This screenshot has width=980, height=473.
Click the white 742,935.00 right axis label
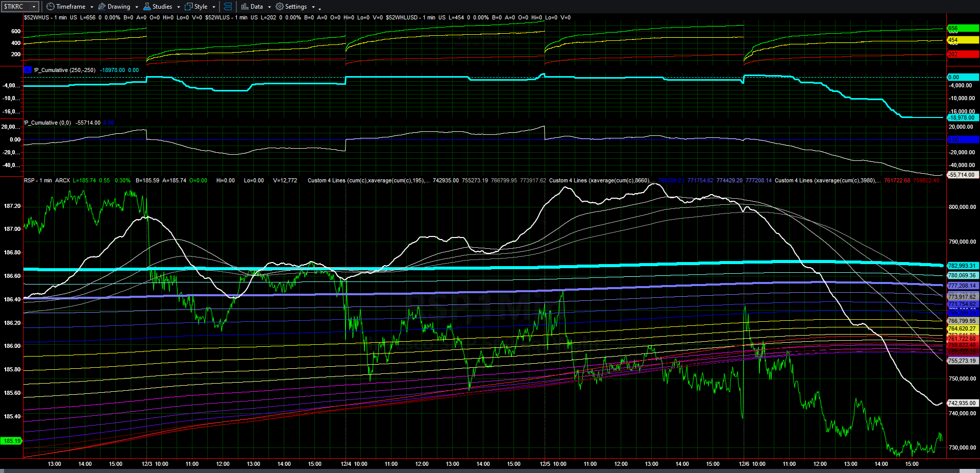pyautogui.click(x=962, y=403)
